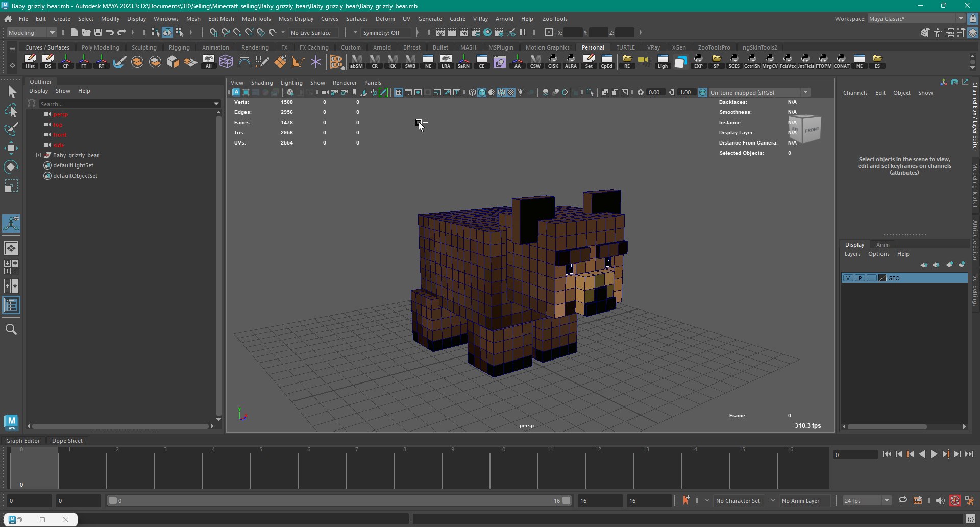This screenshot has height=527, width=980.
Task: Select the arrow Select tool in toolbox
Action: (x=11, y=92)
